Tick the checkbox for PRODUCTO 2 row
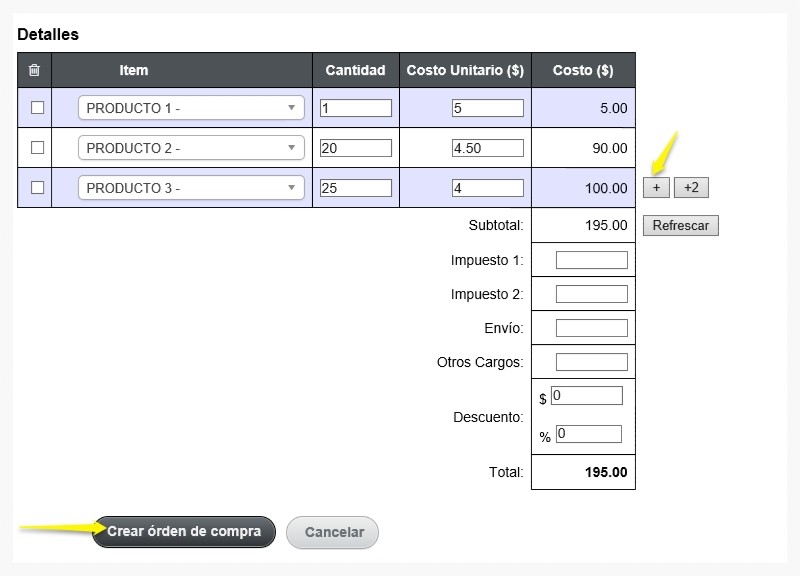 (x=37, y=147)
